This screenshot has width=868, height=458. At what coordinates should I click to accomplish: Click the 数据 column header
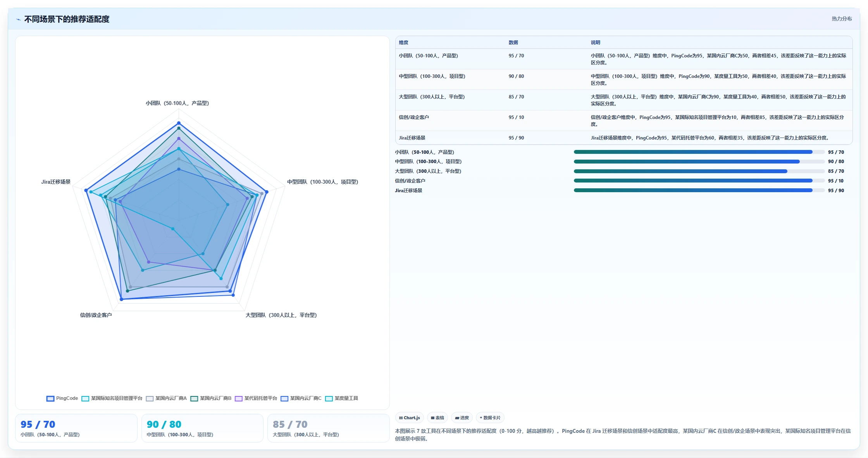(513, 43)
